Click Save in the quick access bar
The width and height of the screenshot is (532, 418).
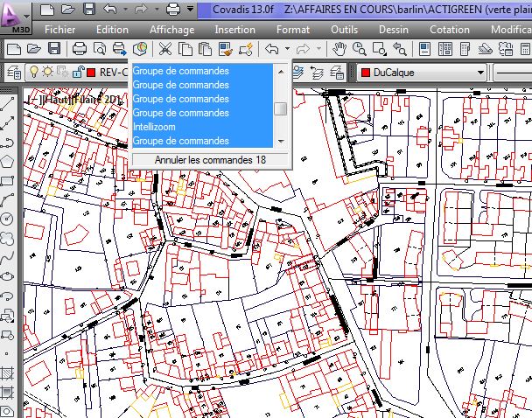pyautogui.click(x=89, y=9)
